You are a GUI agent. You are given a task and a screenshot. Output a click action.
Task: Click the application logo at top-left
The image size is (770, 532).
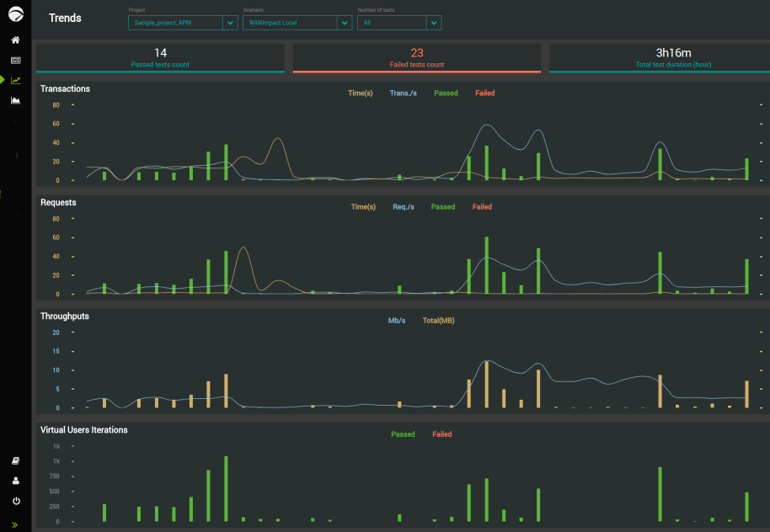point(16,14)
